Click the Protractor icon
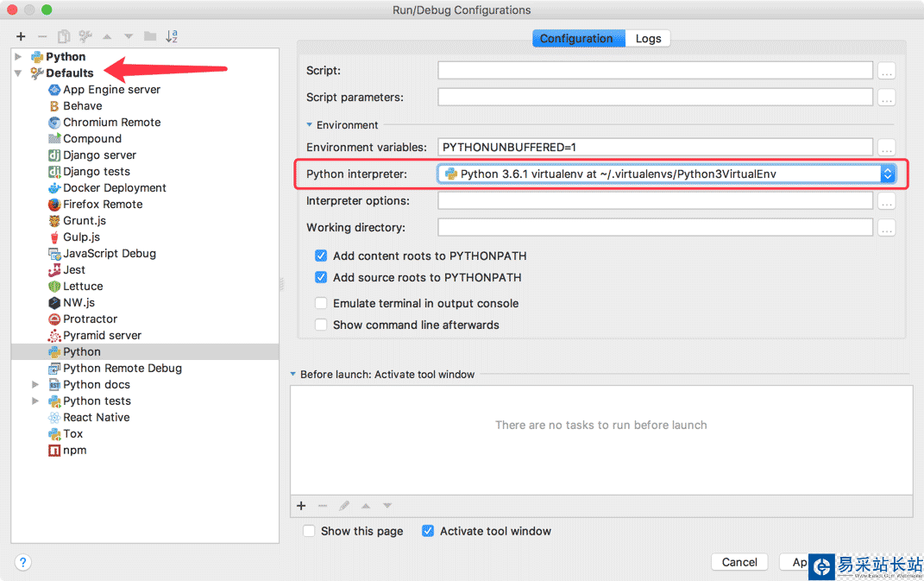 [x=54, y=319]
